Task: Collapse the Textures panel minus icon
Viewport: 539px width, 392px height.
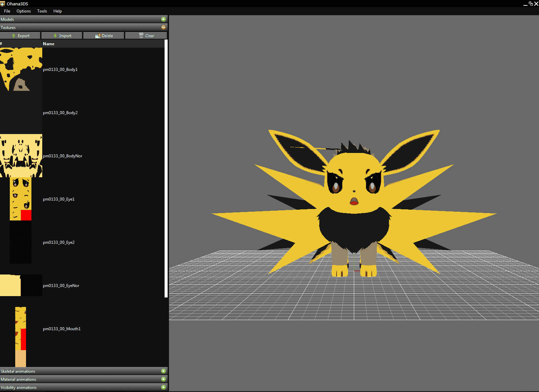Action: [164, 27]
